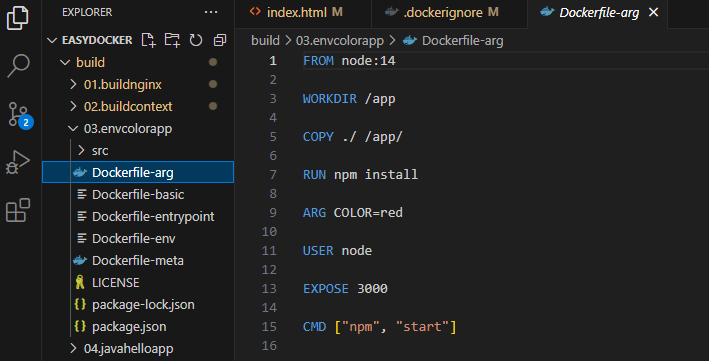
Task: Click the lines icon beside Dockerfile-env
Action: [82, 238]
